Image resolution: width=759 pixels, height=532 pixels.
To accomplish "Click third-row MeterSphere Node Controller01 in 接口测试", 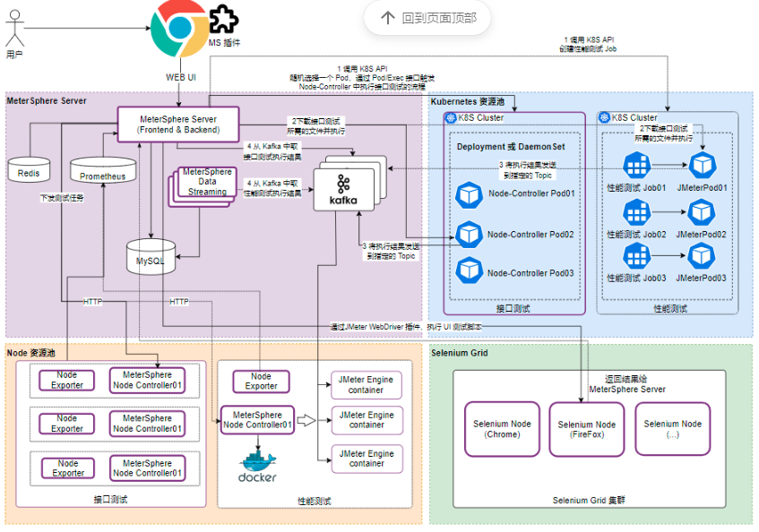I will (147, 468).
